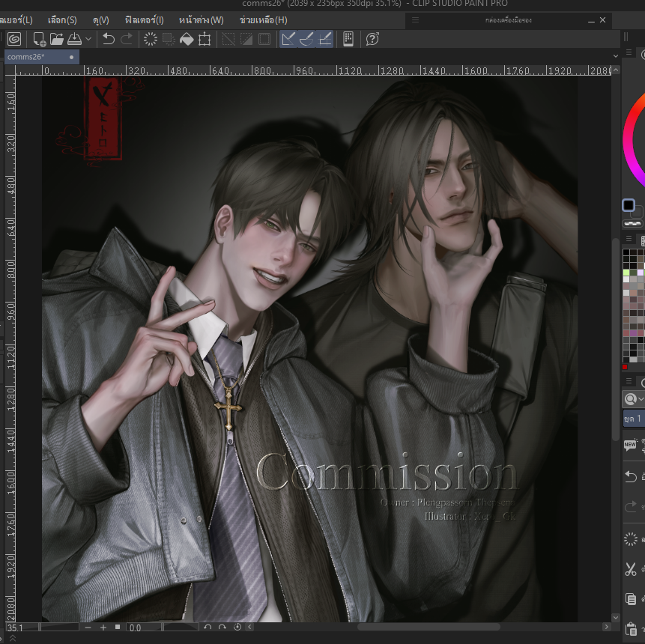The image size is (645, 644).
Task: Pick light green swatch in color set
Action: pos(626,273)
